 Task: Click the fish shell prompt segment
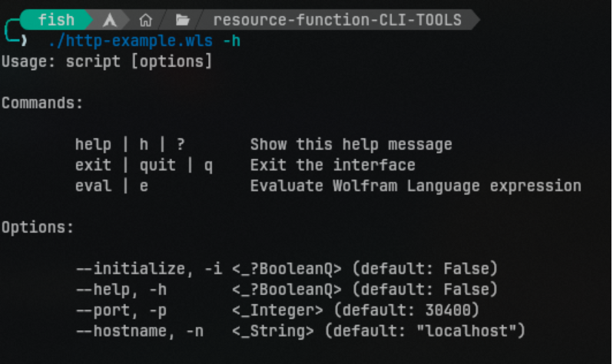[56, 20]
